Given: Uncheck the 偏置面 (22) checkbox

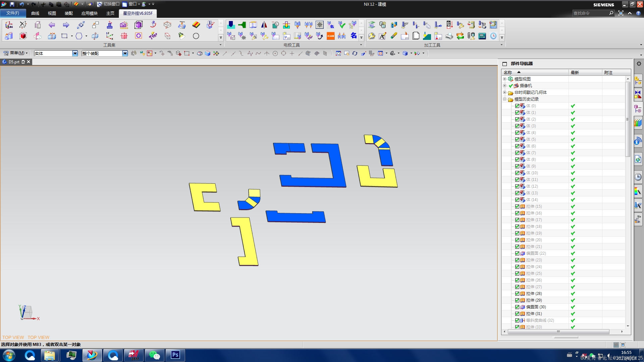Looking at the screenshot, I should pos(517,253).
